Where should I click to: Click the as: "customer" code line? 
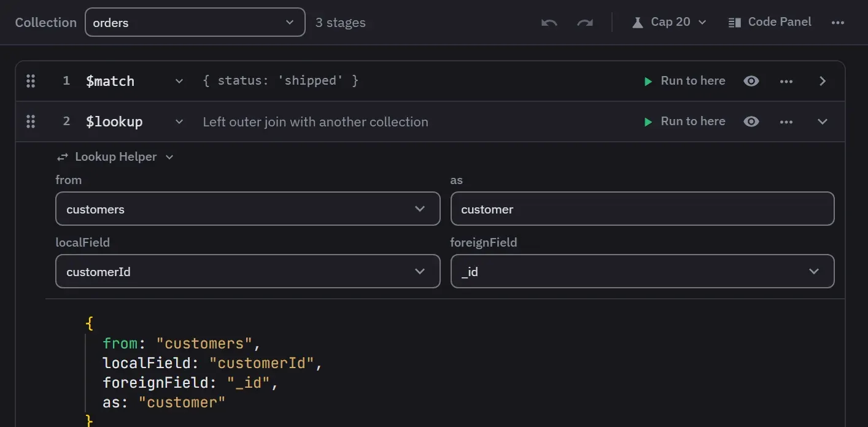click(x=164, y=402)
